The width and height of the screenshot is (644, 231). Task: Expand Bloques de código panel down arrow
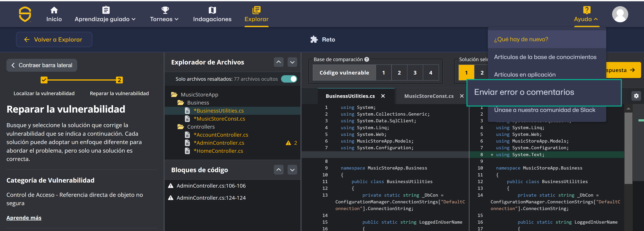(x=292, y=170)
